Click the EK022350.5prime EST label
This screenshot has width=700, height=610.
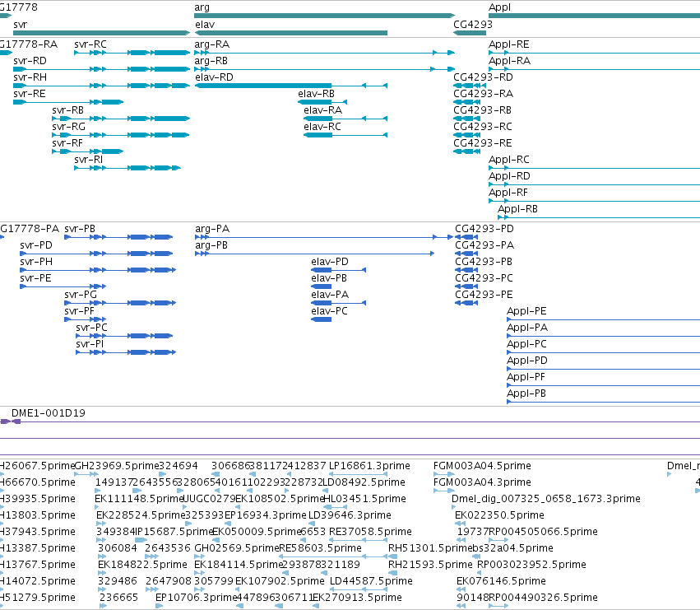point(499,515)
